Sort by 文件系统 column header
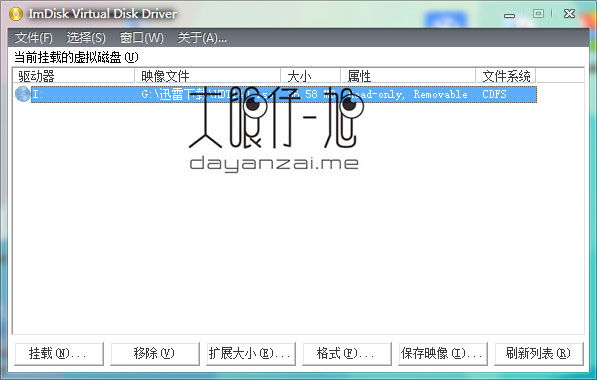Image resolution: width=597 pixels, height=380 pixels. [x=506, y=76]
